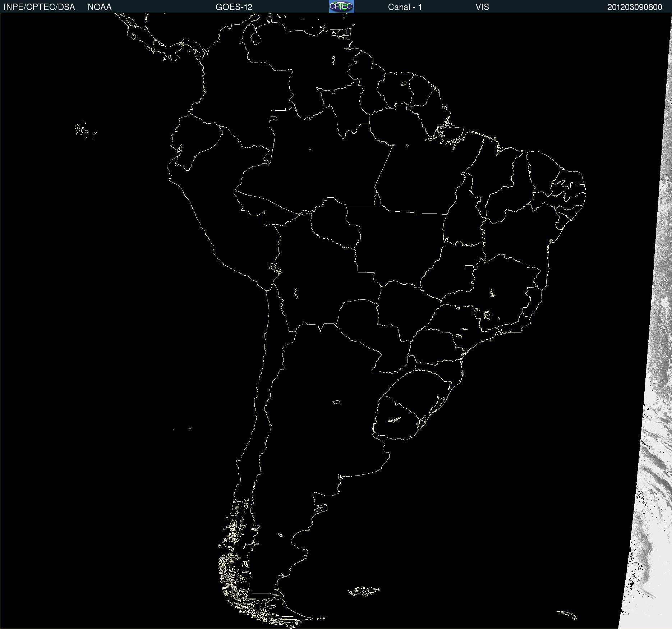Click the VIS channel label

[482, 7]
